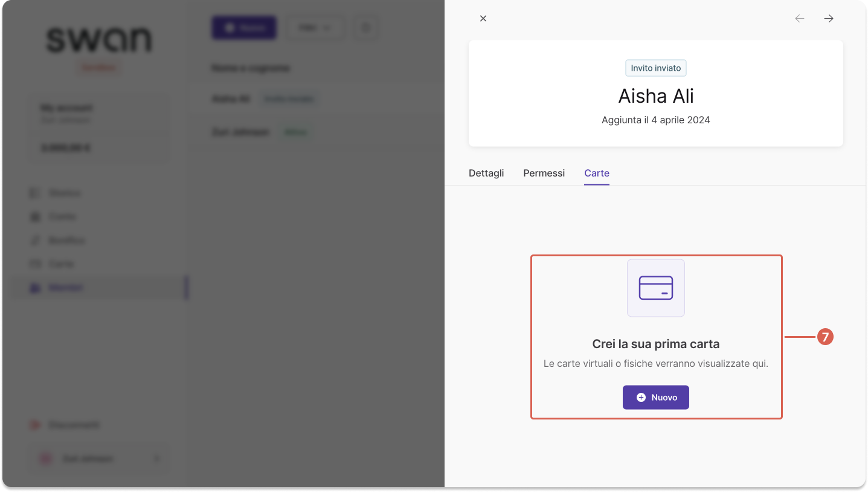Go to previous member with left arrow

800,19
